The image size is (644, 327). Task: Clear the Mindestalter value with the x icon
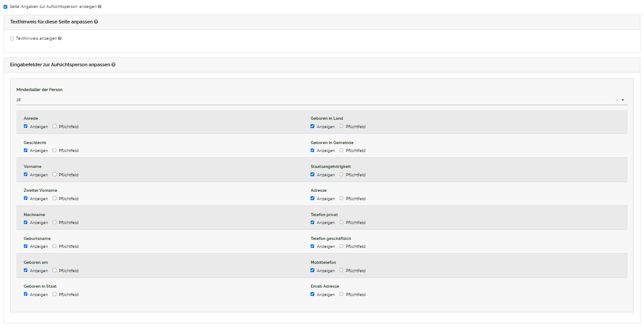pyautogui.click(x=617, y=100)
